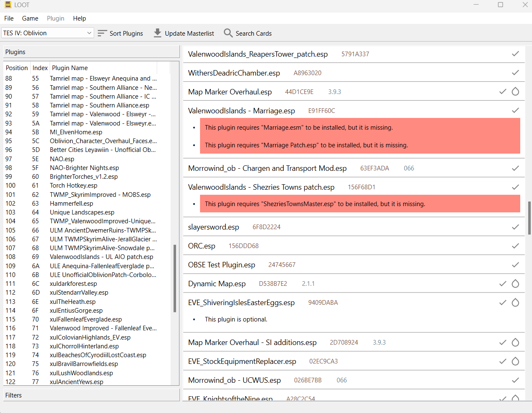Viewport: 532px width, 413px height.
Task: Select xulColovianHighlands_EV.esp row
Action: point(87,337)
